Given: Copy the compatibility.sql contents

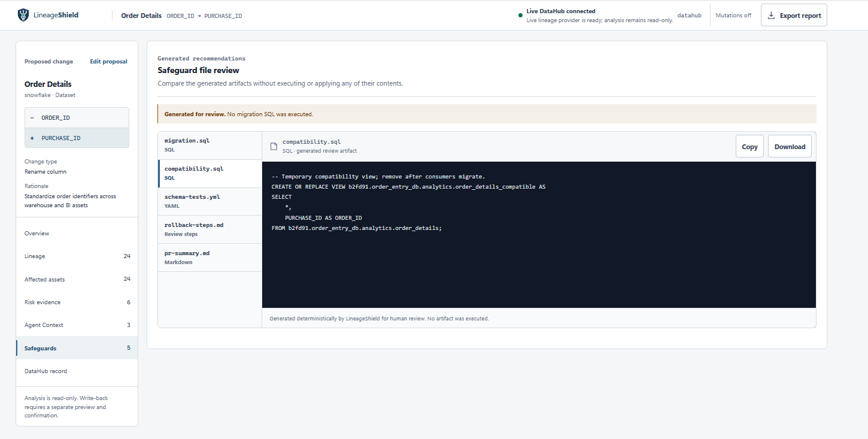Looking at the screenshot, I should pos(749,147).
